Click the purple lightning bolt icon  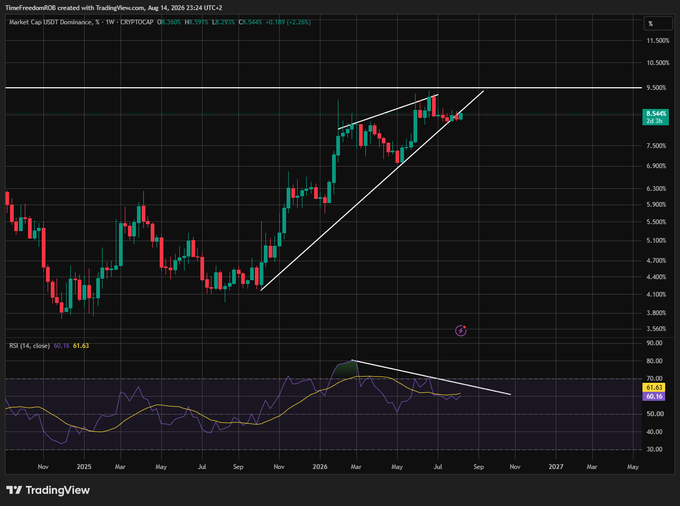point(461,331)
